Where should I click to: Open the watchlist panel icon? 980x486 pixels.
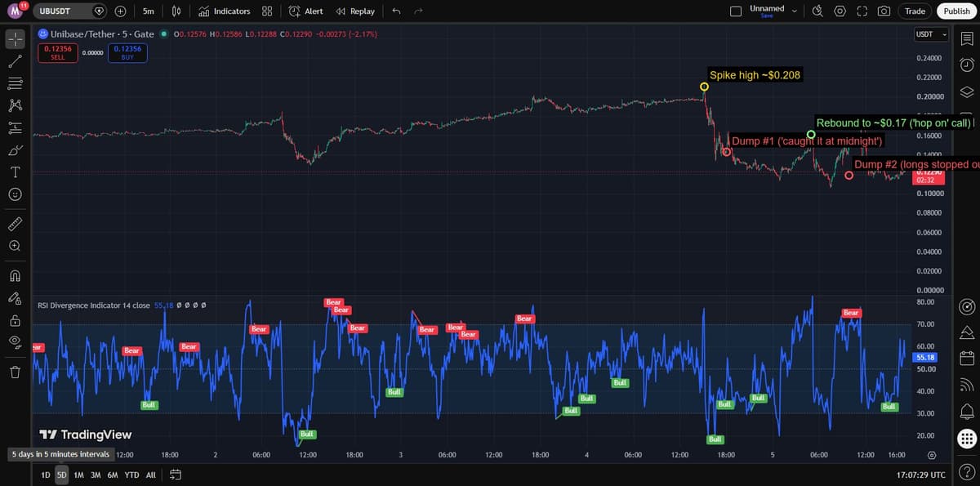click(966, 38)
